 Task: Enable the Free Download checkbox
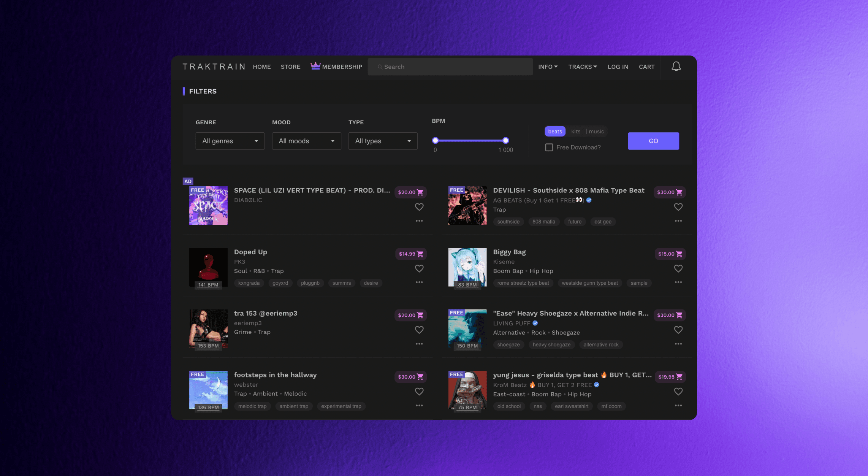coord(549,147)
